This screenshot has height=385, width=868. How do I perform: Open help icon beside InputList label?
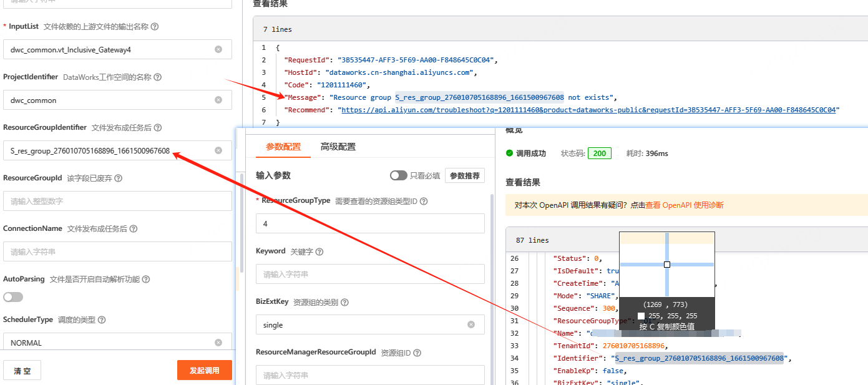tap(155, 27)
